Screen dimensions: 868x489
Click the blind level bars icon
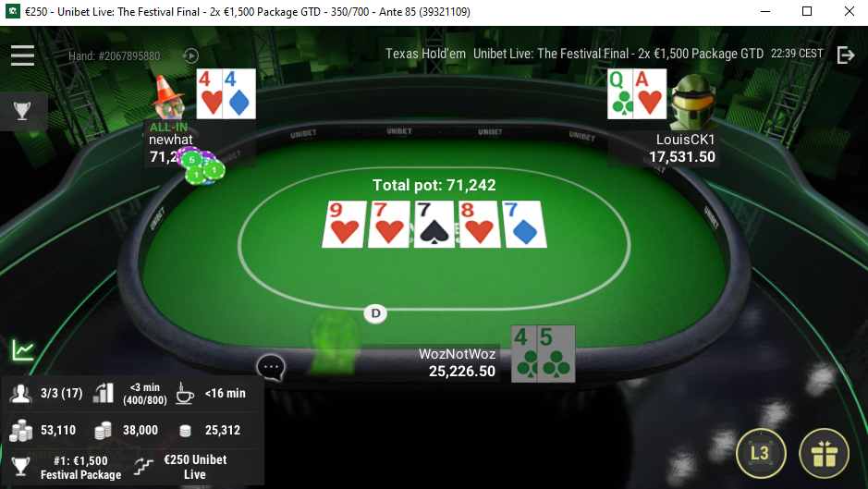104,393
